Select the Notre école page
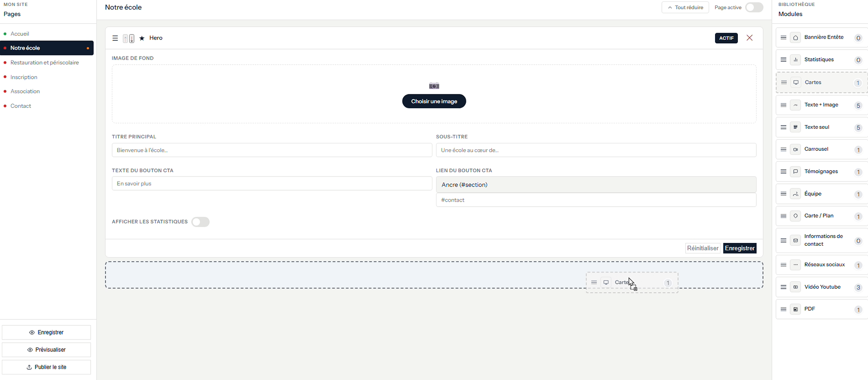 tap(47, 48)
